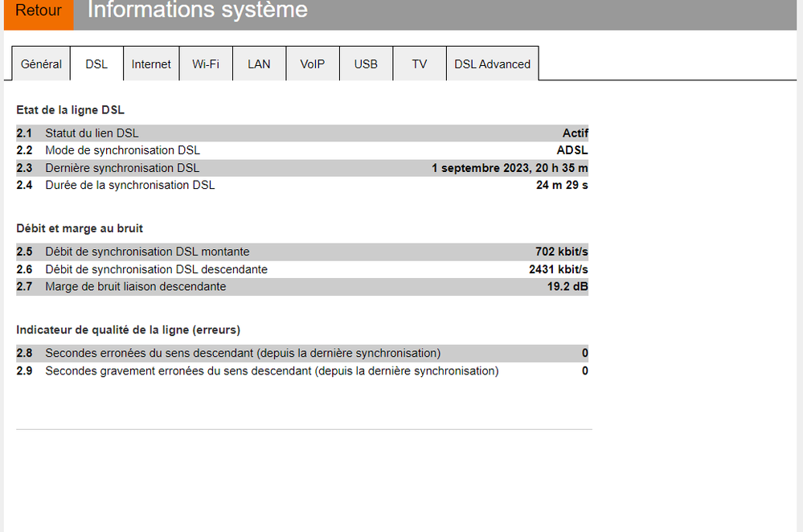Click the 19.2 dB noise margin value
The image size is (803, 532).
click(x=567, y=286)
